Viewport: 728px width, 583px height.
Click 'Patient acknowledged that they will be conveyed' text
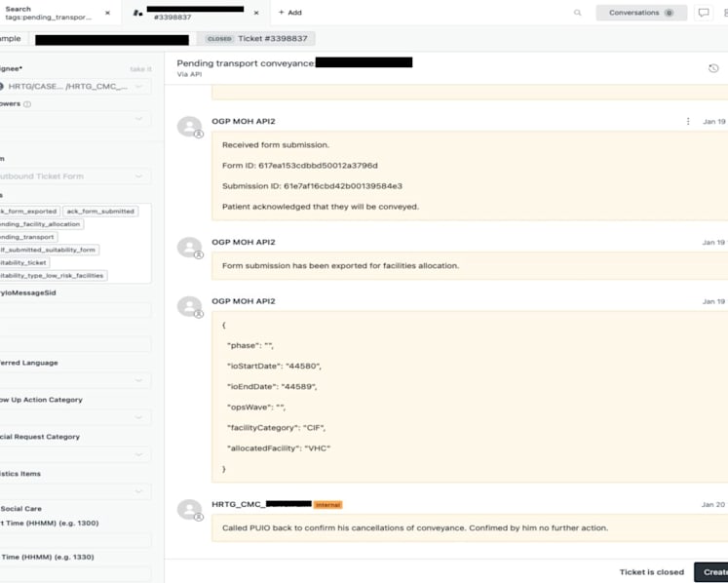[x=321, y=207]
